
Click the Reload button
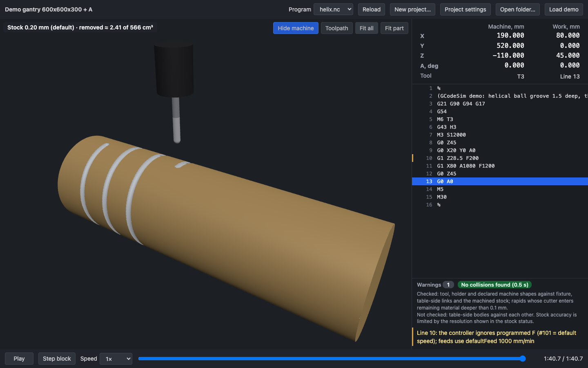pyautogui.click(x=371, y=9)
